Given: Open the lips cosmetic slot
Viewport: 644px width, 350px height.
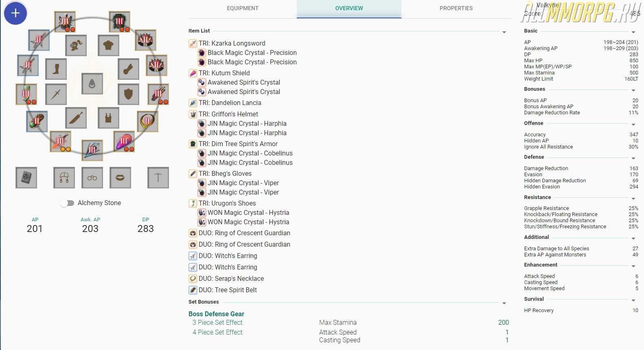Looking at the screenshot, I should point(120,177).
